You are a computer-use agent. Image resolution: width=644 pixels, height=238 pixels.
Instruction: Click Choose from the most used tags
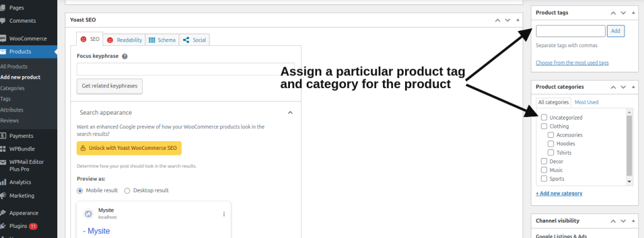[x=572, y=63]
